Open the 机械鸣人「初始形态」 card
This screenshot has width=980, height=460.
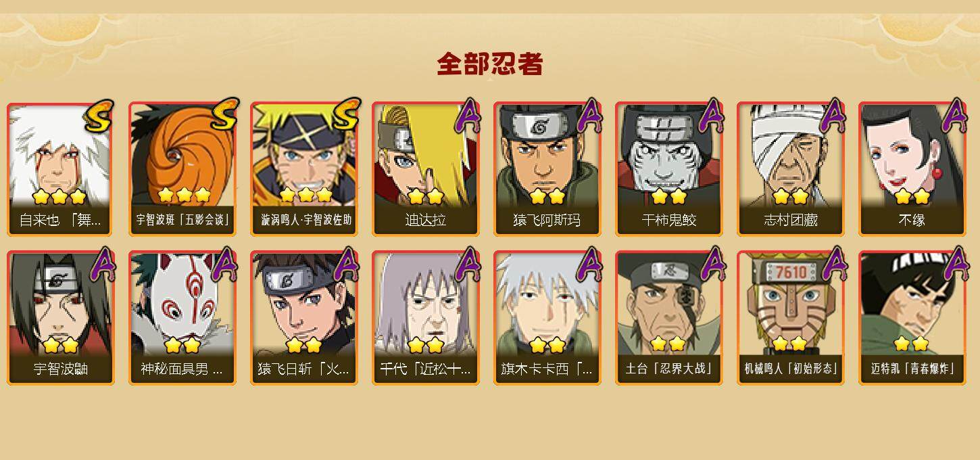point(791,318)
